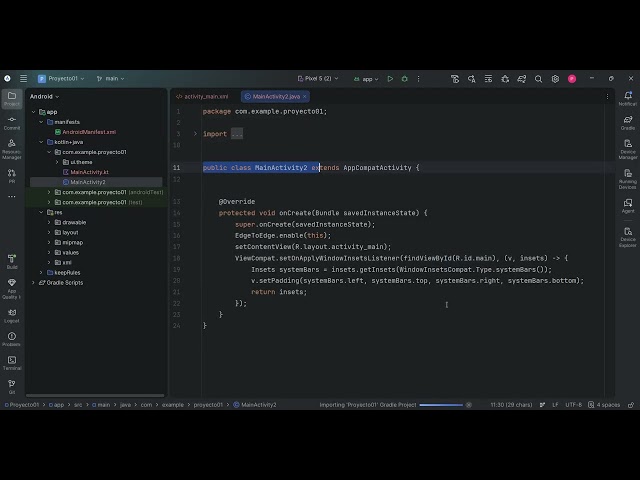Open the Search Everywhere magnifier
The image size is (640, 480).
click(538, 79)
